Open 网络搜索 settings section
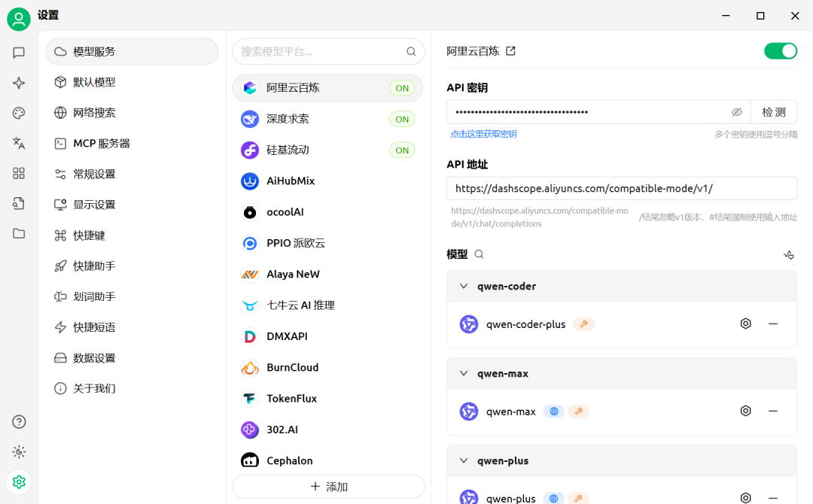The width and height of the screenshot is (813, 504). [x=132, y=112]
